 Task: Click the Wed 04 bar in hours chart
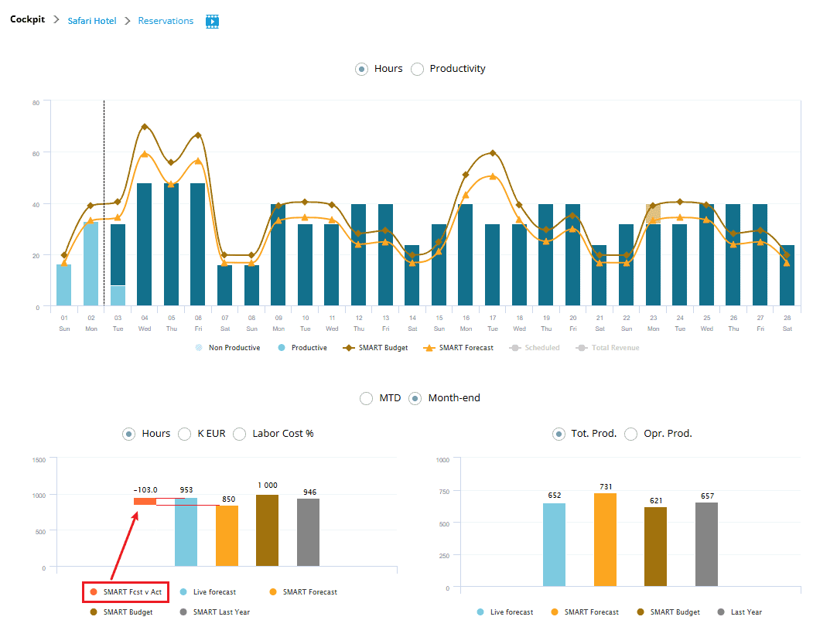coord(144,244)
